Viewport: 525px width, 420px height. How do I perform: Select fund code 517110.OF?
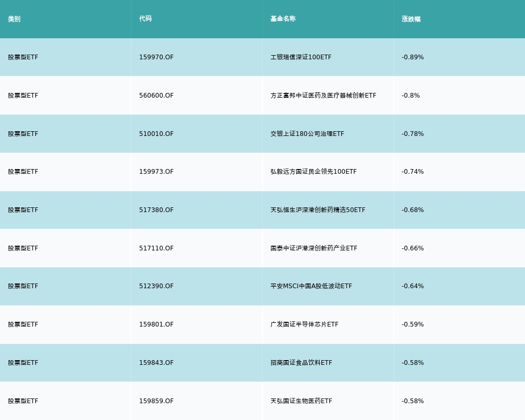tap(156, 248)
